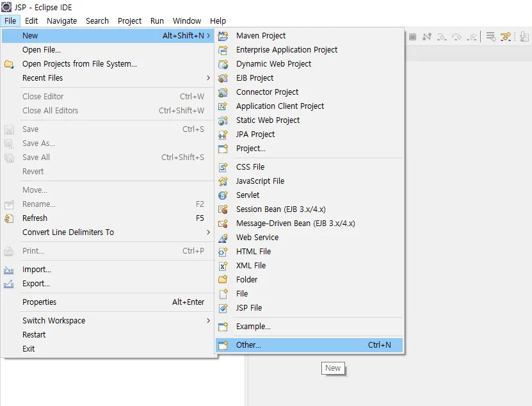Click the Alt+Enter shortcut text beside Properties

point(188,302)
